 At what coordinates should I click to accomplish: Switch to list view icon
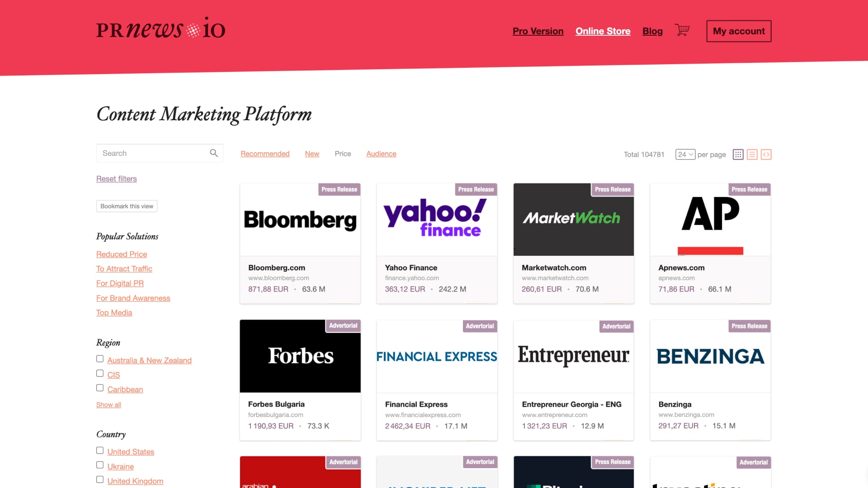pos(752,155)
